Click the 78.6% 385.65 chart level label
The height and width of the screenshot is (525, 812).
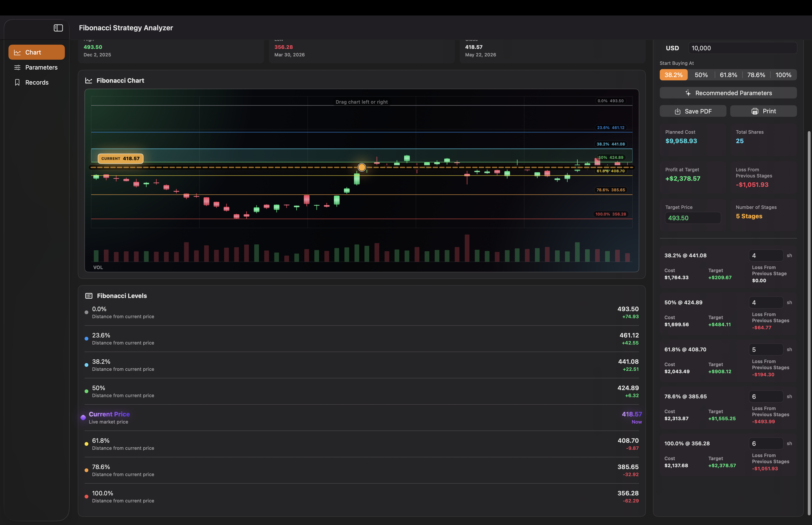pyautogui.click(x=611, y=190)
